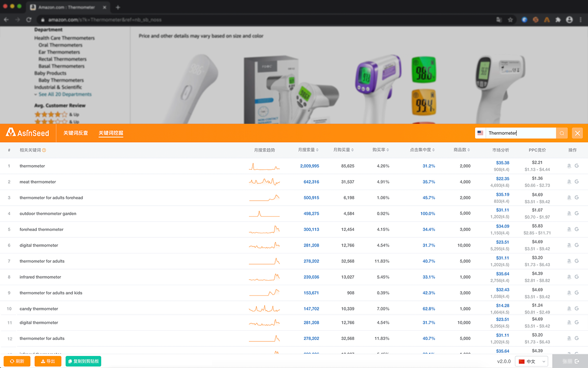Click the search magnifier in the keyword box
Image resolution: width=588 pixels, height=368 pixels.
click(x=562, y=133)
